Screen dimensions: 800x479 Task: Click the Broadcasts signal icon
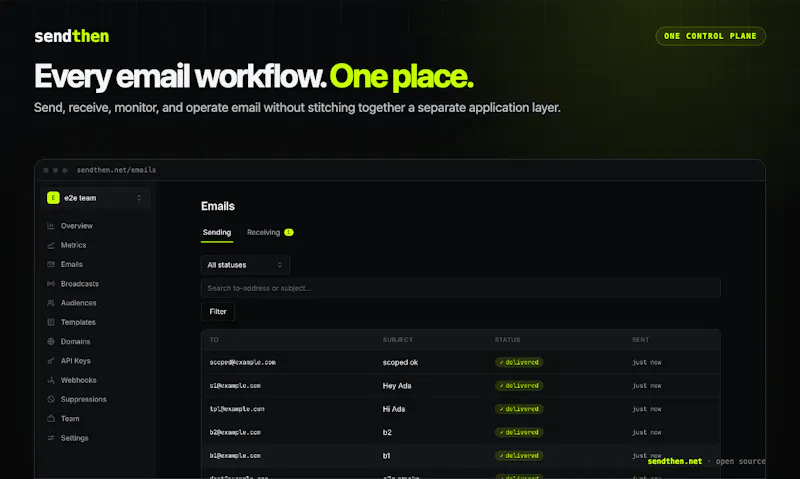pyautogui.click(x=51, y=284)
